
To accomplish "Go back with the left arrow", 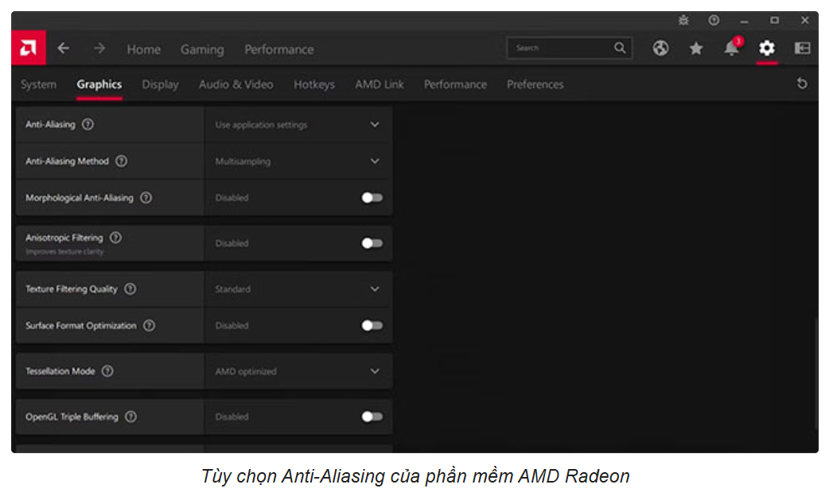I will pos(64,48).
